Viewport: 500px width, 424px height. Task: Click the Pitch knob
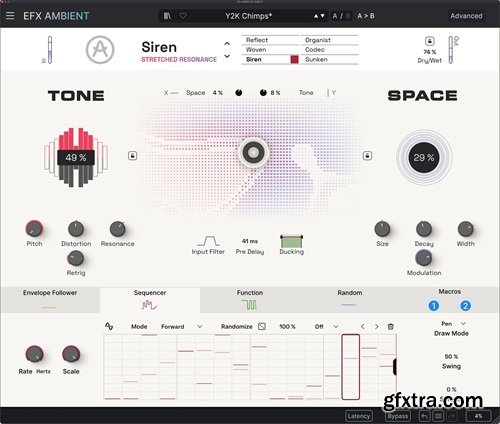[34, 229]
